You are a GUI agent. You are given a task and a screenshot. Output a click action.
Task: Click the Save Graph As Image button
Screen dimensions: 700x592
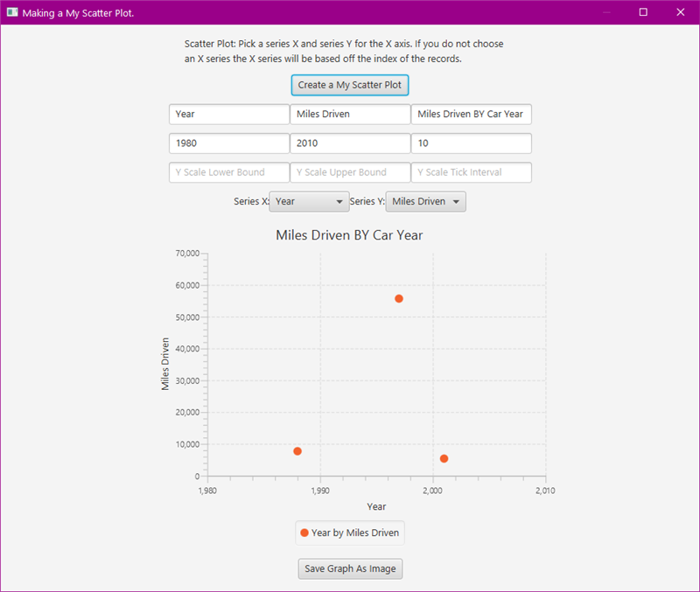(350, 568)
